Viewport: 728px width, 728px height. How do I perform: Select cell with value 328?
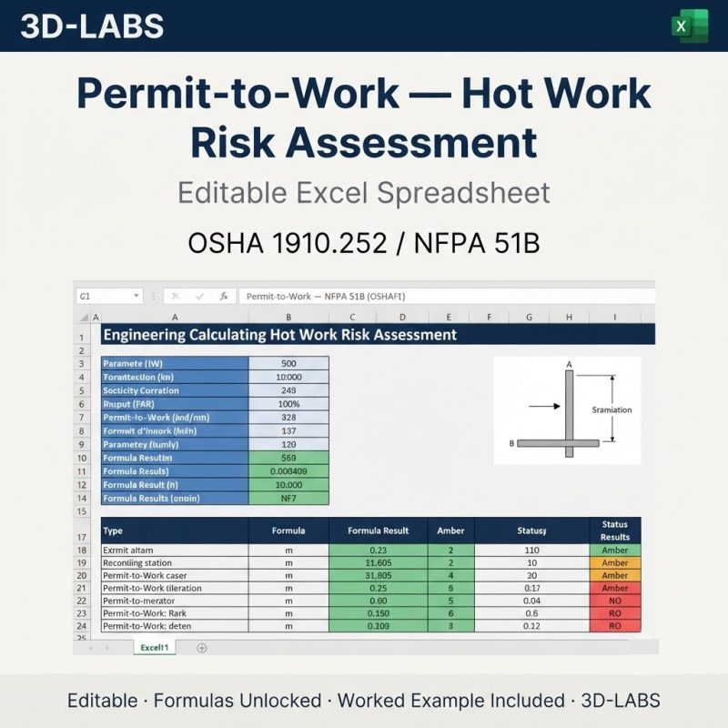click(288, 418)
